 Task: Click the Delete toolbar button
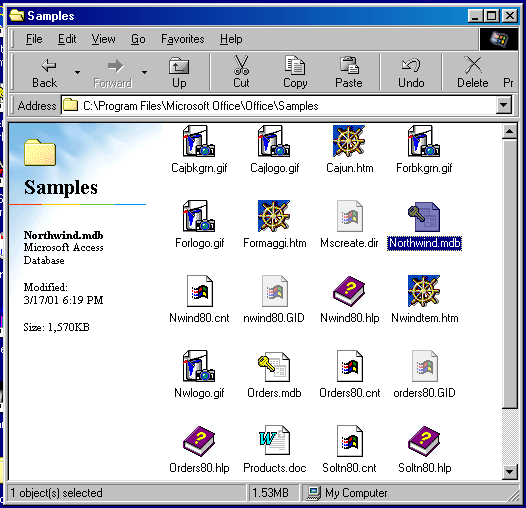[473, 72]
